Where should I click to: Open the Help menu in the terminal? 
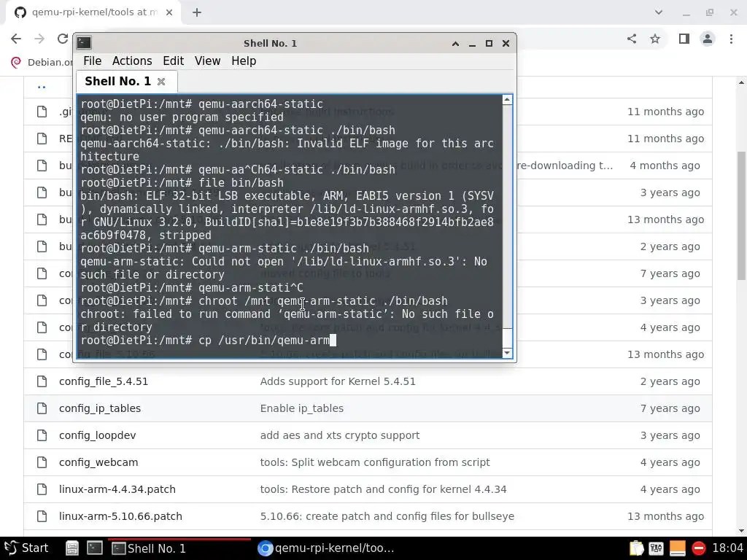tap(244, 61)
